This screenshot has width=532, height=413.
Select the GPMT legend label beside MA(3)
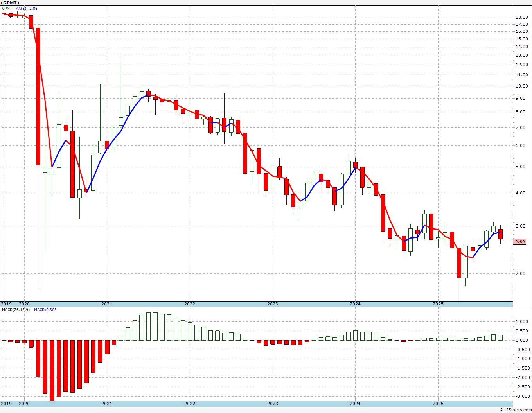[x=7, y=8]
